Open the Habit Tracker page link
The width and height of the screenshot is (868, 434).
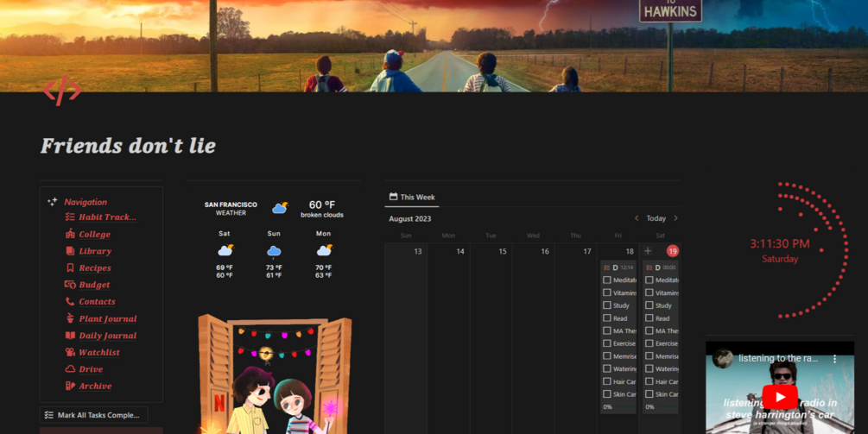point(107,217)
